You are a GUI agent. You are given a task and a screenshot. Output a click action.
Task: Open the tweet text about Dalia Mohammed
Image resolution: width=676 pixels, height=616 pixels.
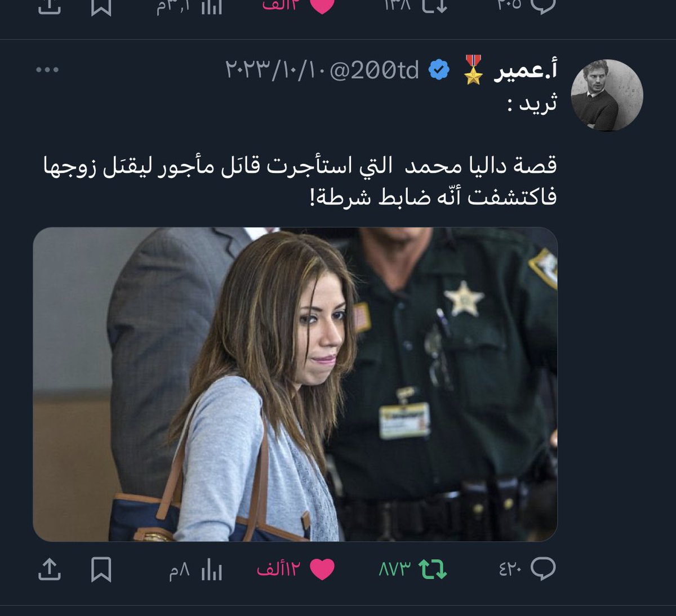[x=300, y=181]
